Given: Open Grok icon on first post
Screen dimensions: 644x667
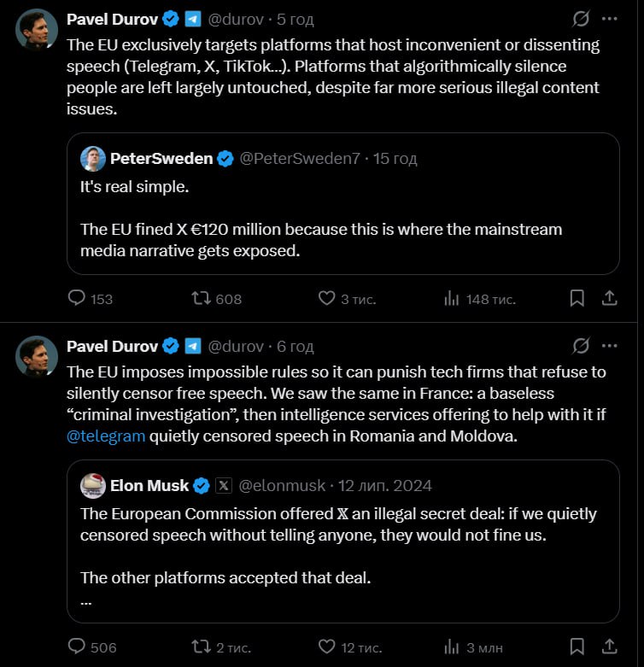Looking at the screenshot, I should point(581,19).
